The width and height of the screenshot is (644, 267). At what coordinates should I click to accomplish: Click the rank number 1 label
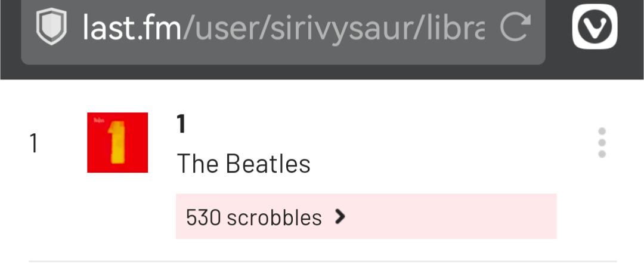(x=34, y=143)
